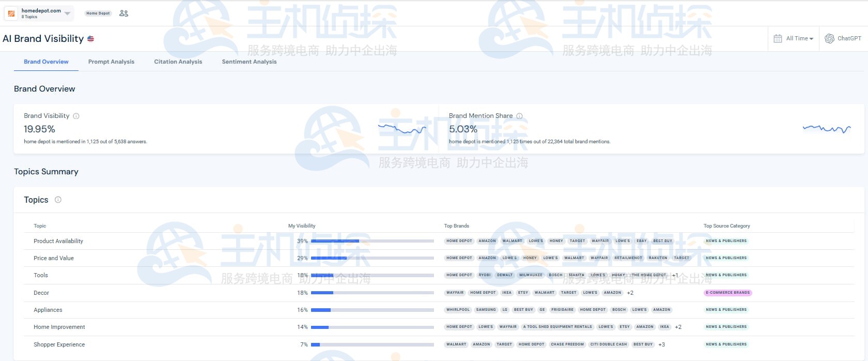
Task: Click the Brand Mention Share trend sparkline
Action: (827, 129)
